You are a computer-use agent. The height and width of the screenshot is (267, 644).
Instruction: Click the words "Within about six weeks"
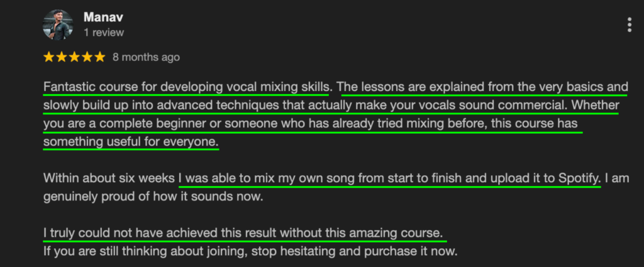click(x=109, y=178)
